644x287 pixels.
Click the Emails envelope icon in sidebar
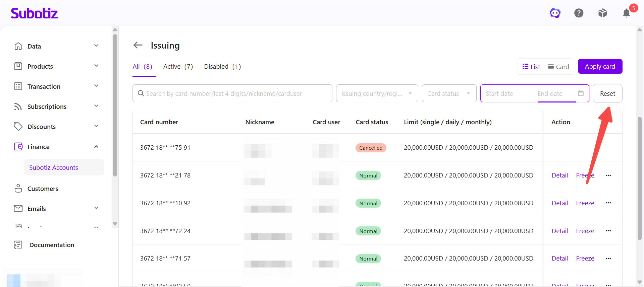tap(18, 209)
